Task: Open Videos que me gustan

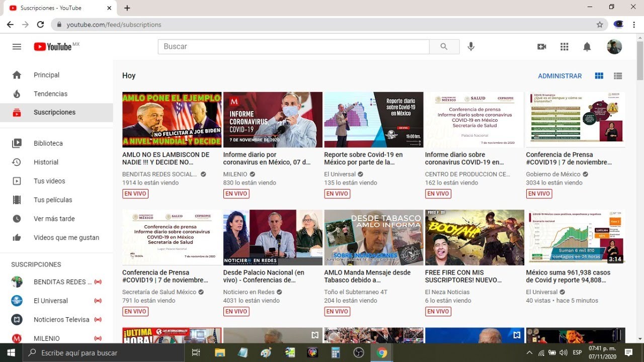Action: click(x=56, y=237)
